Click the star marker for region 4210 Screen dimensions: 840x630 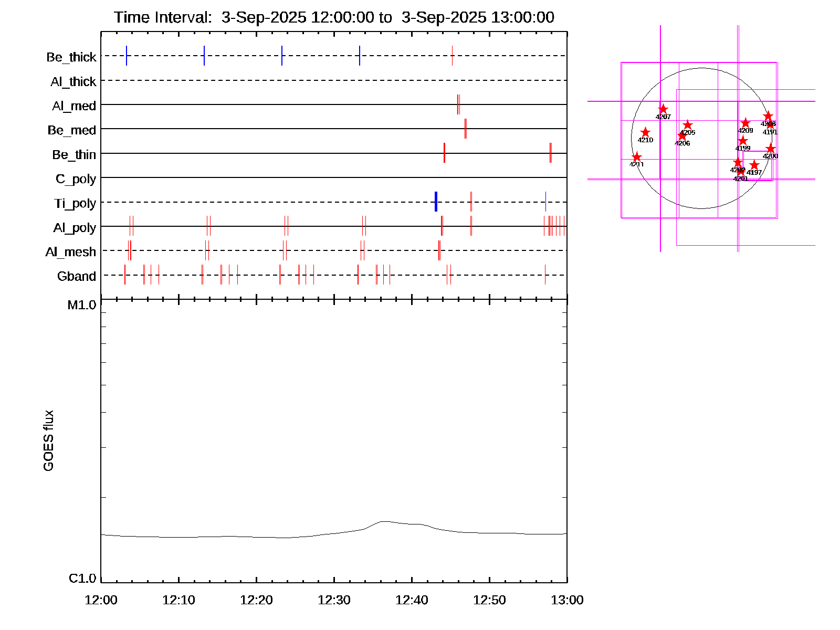pyautogui.click(x=645, y=132)
